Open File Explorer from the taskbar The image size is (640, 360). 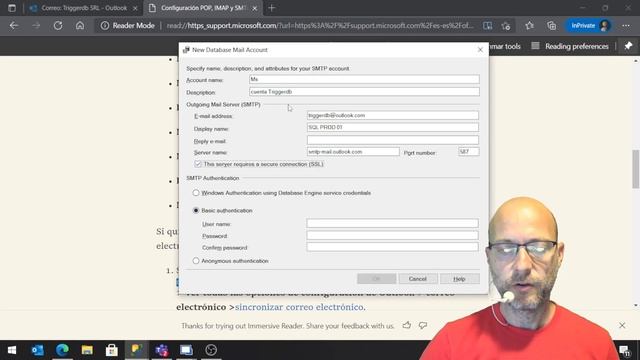[87, 350]
